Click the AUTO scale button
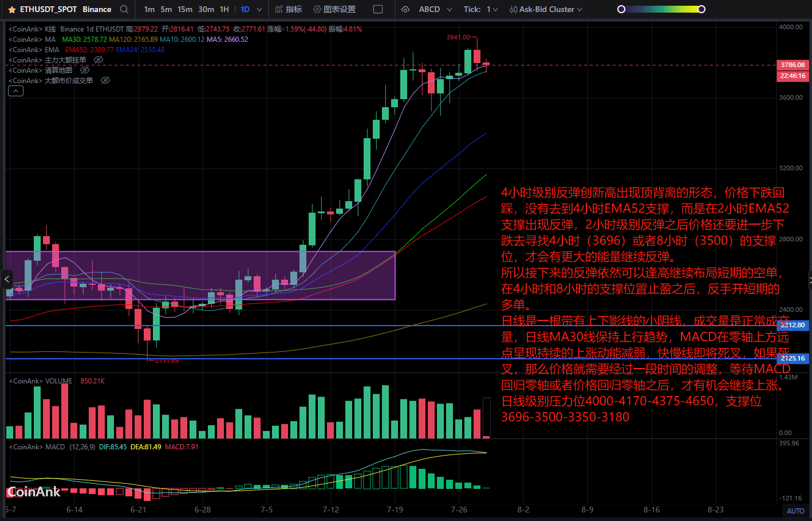Viewport: 812px width, 521px height. coord(795,511)
